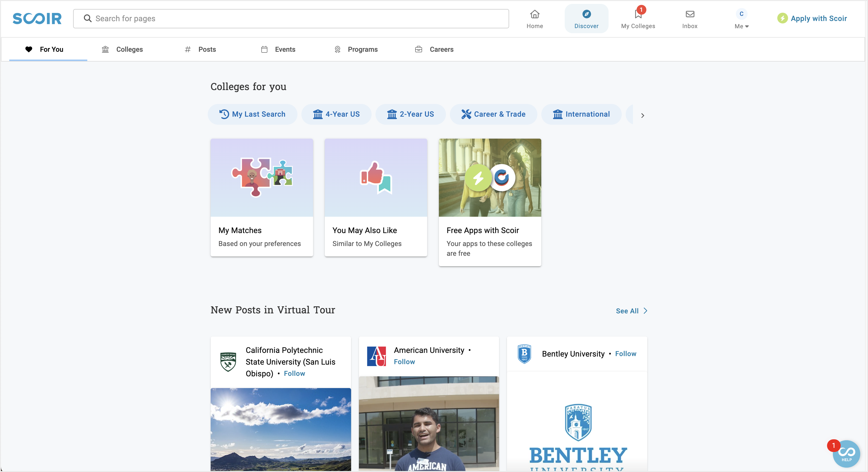This screenshot has height=472, width=868.
Task: Focus the Search for pages field
Action: (x=291, y=19)
